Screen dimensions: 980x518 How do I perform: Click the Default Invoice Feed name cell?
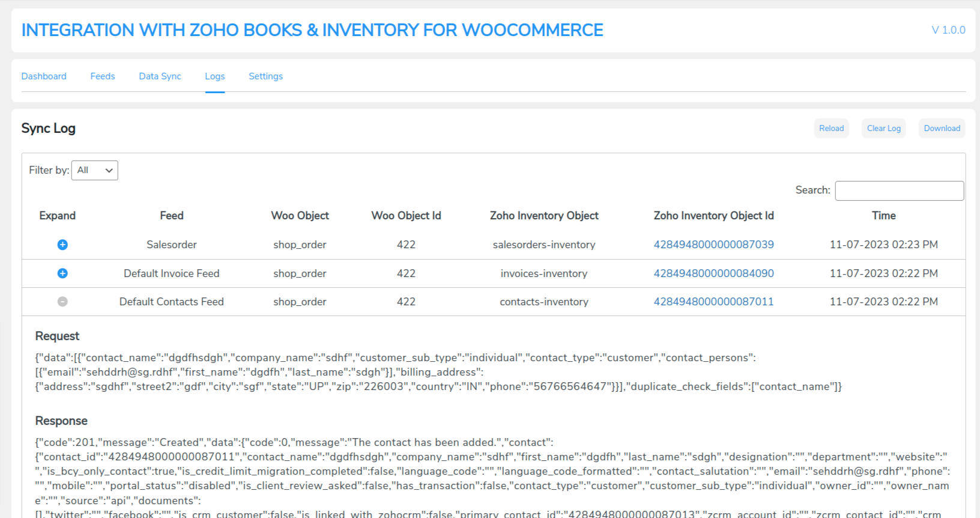(172, 273)
